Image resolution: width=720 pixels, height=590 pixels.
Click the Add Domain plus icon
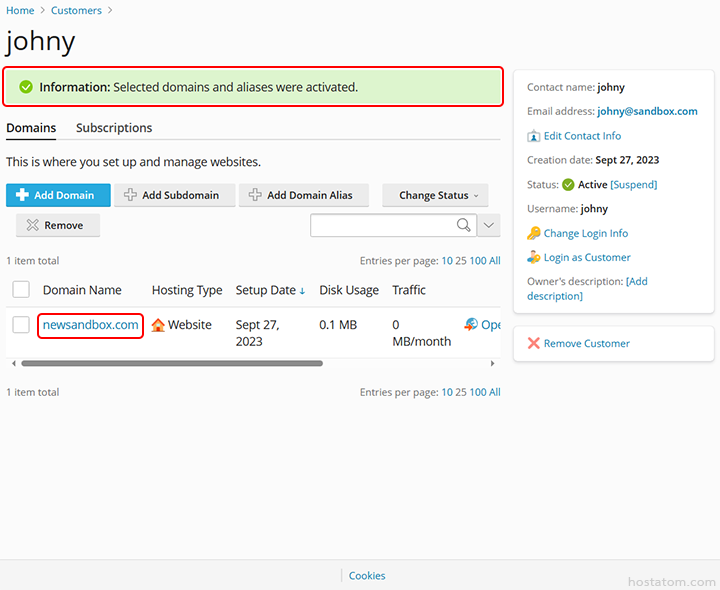pyautogui.click(x=22, y=195)
